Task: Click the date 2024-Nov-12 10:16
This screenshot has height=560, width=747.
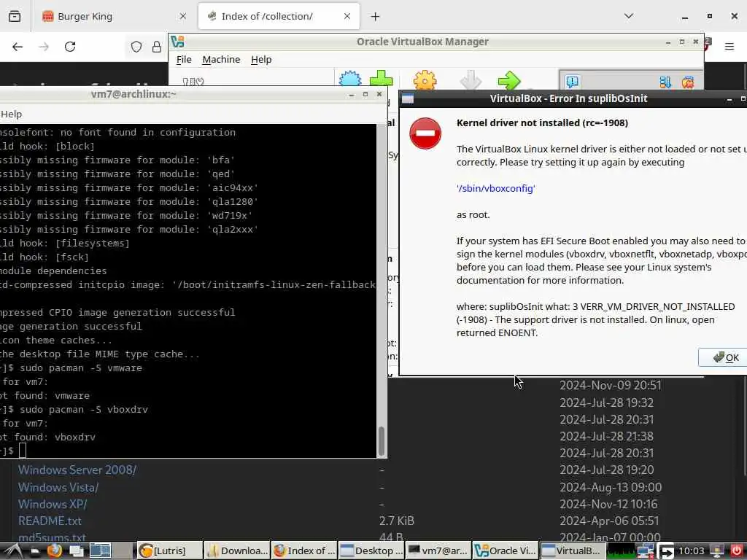Action: (608, 505)
